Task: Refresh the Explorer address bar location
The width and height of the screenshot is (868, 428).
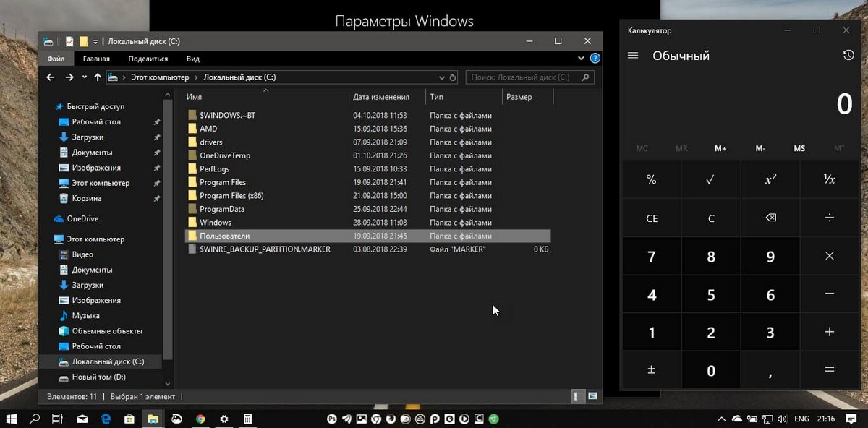Action: point(454,77)
